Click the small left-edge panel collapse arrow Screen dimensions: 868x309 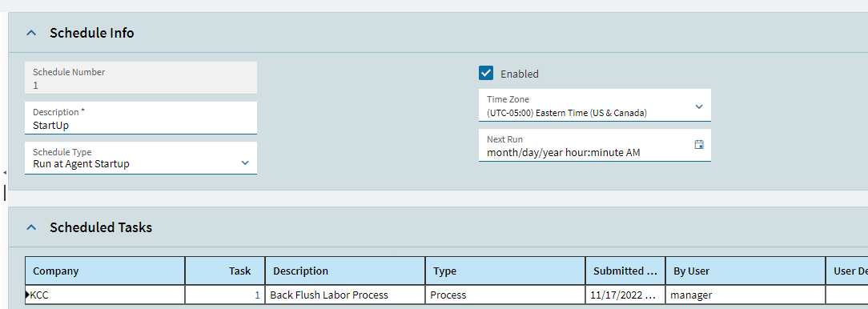(5, 174)
